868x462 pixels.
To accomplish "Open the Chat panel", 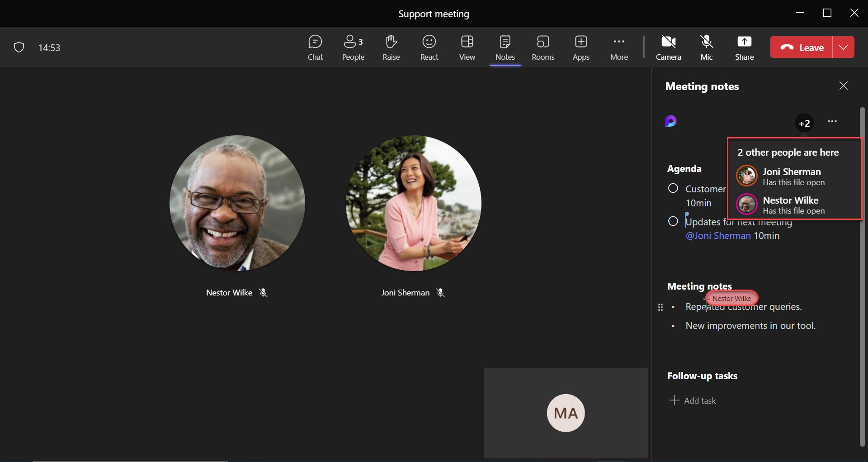I will coord(315,48).
